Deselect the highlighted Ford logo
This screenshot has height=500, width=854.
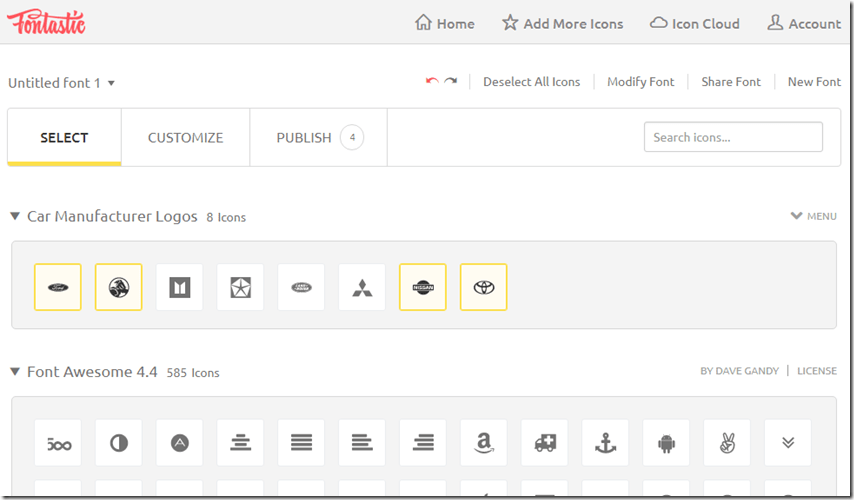tap(58, 288)
